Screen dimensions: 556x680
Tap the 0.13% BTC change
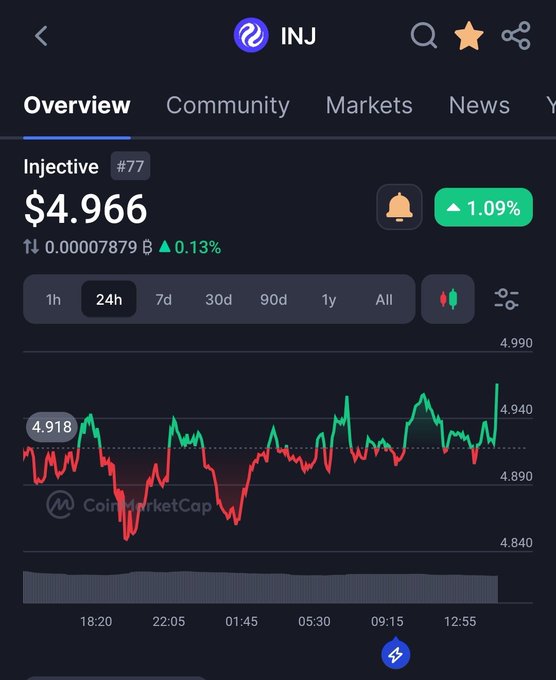point(190,248)
